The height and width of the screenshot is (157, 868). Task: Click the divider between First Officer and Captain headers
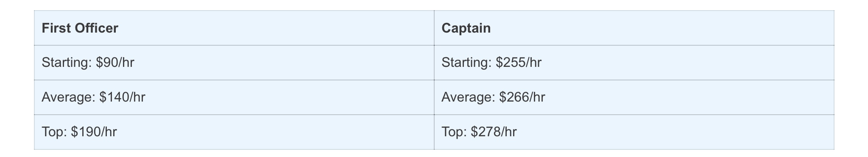(434, 28)
